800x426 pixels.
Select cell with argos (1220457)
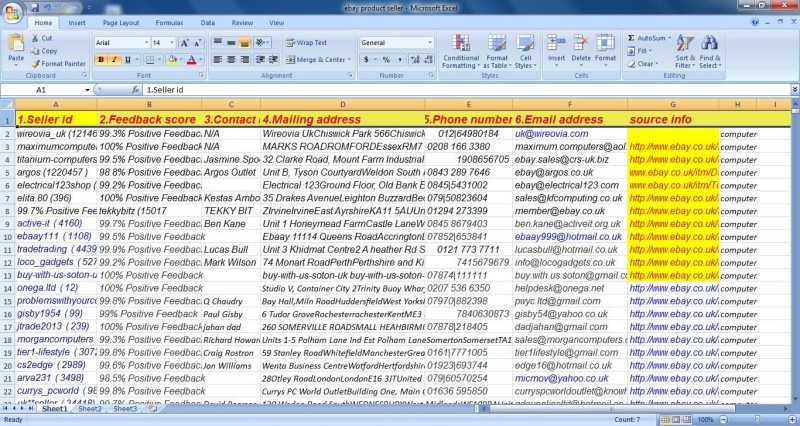pyautogui.click(x=56, y=172)
